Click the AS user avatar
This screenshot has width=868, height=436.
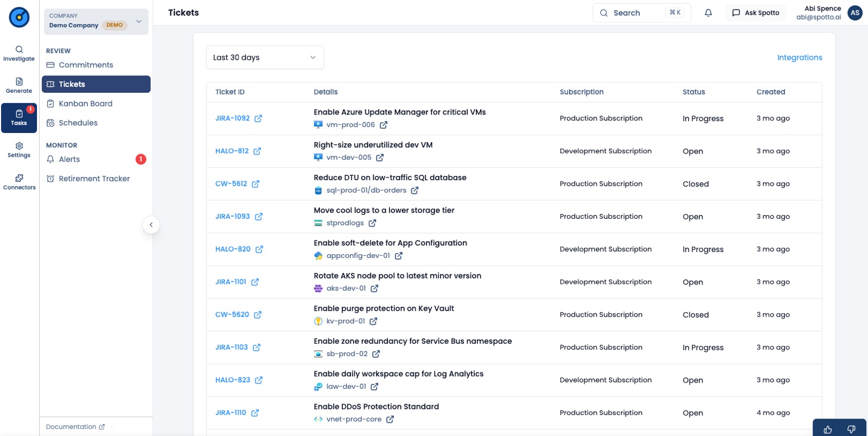(855, 12)
